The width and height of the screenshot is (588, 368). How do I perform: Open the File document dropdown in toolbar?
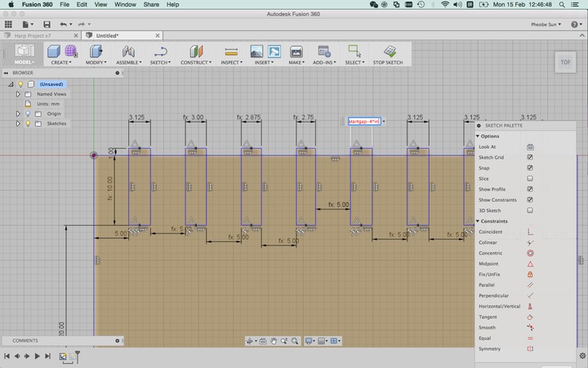click(x=28, y=25)
